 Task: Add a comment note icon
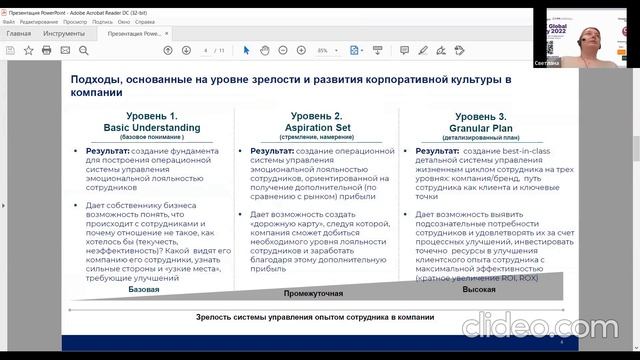pyautogui.click(x=404, y=50)
